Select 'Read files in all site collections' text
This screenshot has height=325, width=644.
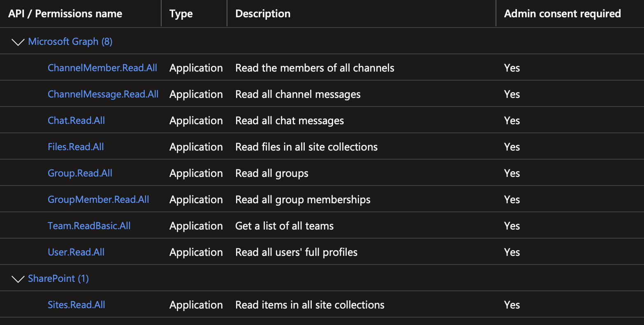click(306, 147)
